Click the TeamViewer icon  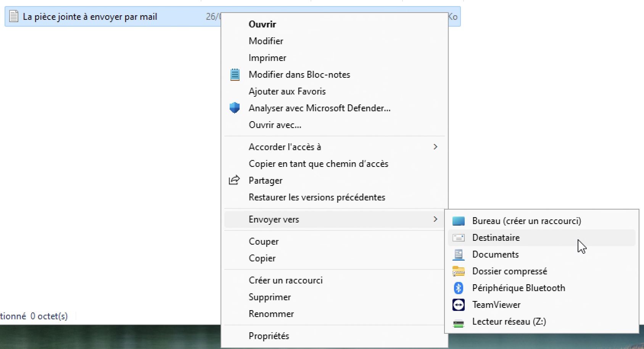[459, 305]
